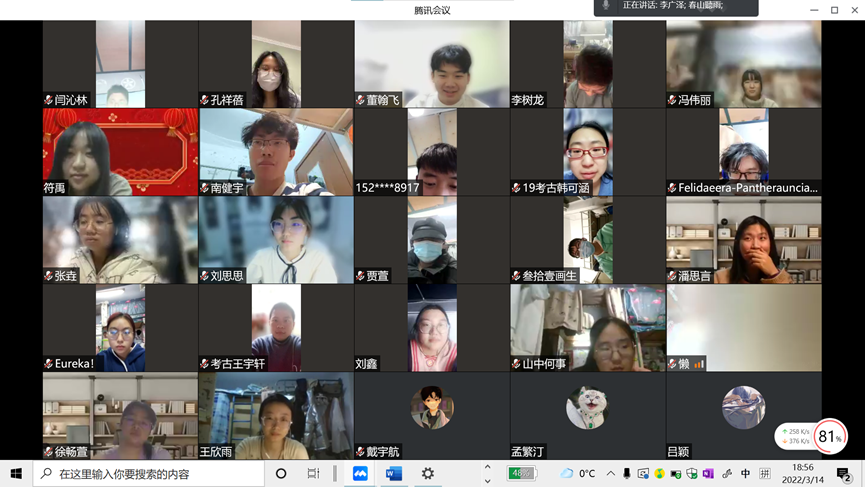Open Settings gear in the taskbar

428,473
